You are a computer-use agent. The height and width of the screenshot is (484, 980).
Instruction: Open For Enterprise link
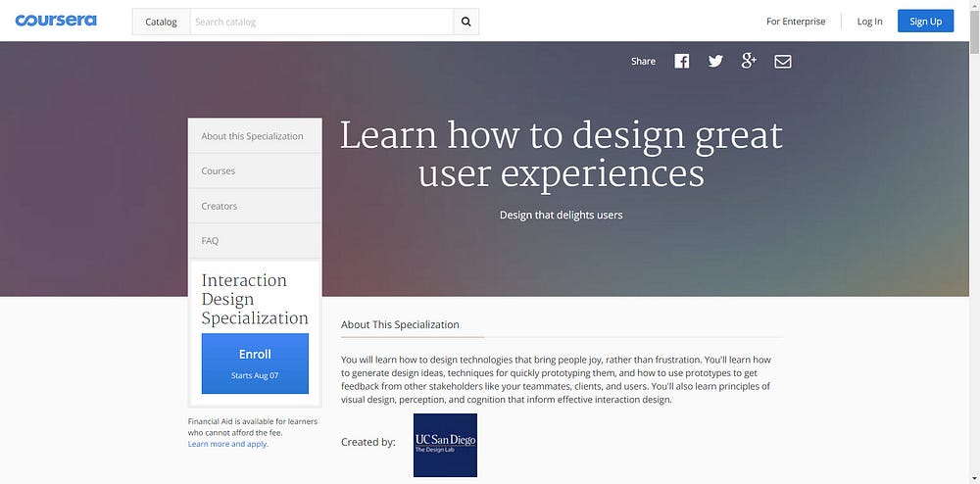(x=796, y=22)
